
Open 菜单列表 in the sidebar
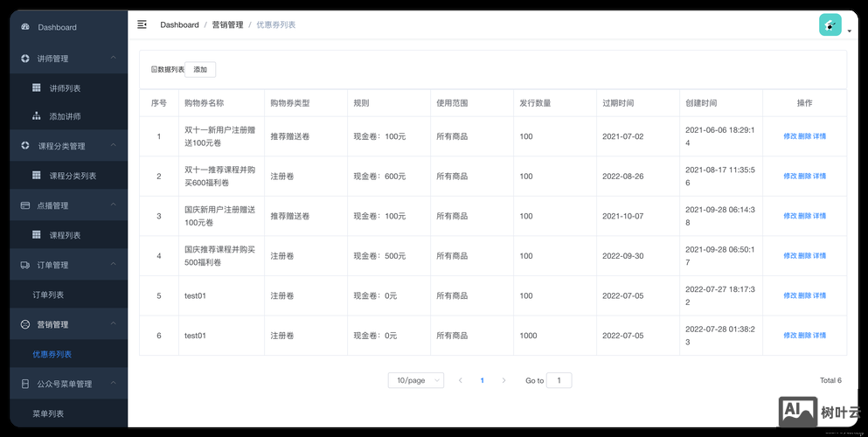[48, 413]
